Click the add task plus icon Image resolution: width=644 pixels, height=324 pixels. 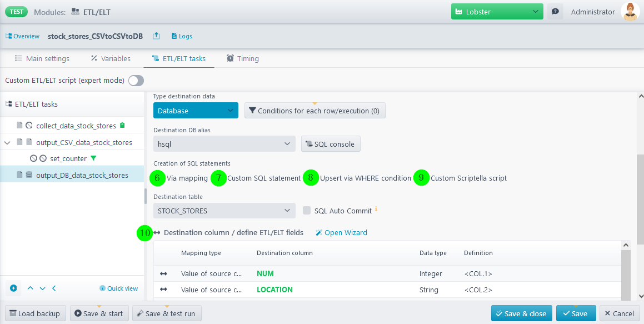point(13,288)
